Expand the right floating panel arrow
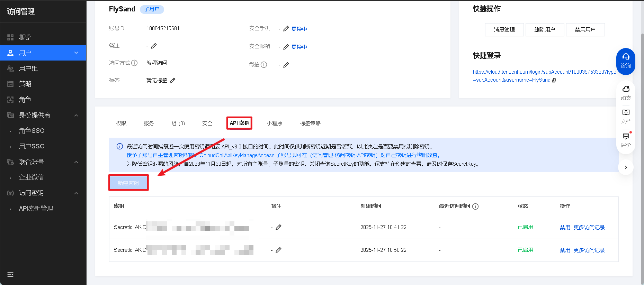The width and height of the screenshot is (644, 285). 626,167
